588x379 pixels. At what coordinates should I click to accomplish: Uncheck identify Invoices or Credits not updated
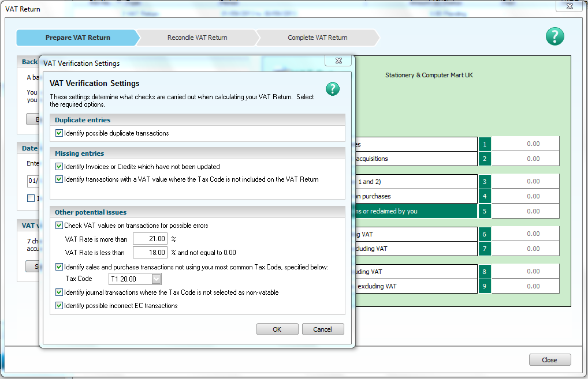[x=59, y=166]
